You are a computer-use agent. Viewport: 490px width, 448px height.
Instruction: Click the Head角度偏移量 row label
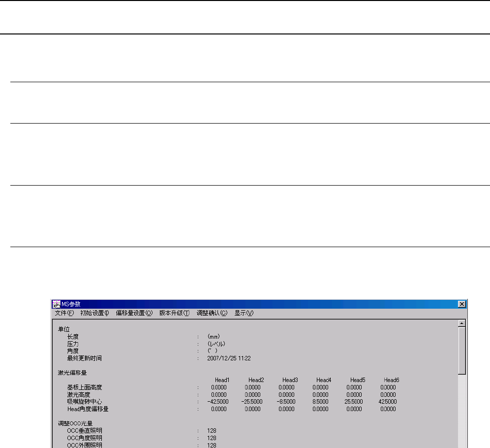[x=88, y=409]
